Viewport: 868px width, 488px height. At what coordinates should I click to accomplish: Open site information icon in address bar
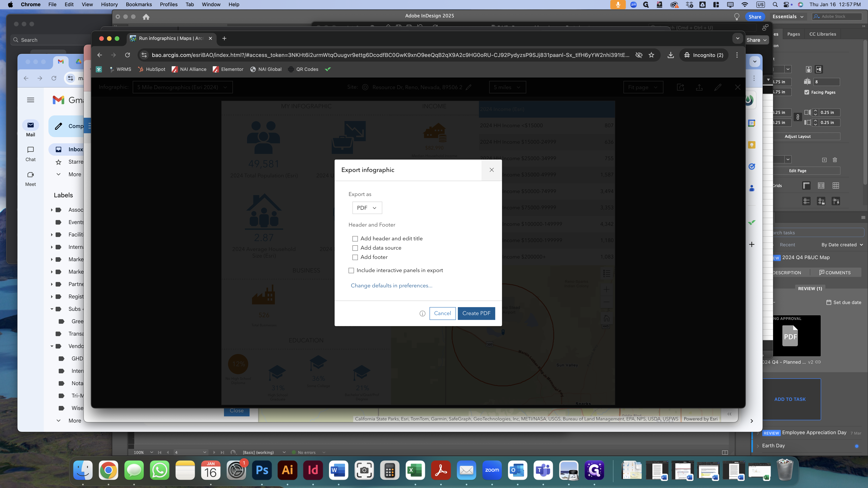[x=144, y=55]
